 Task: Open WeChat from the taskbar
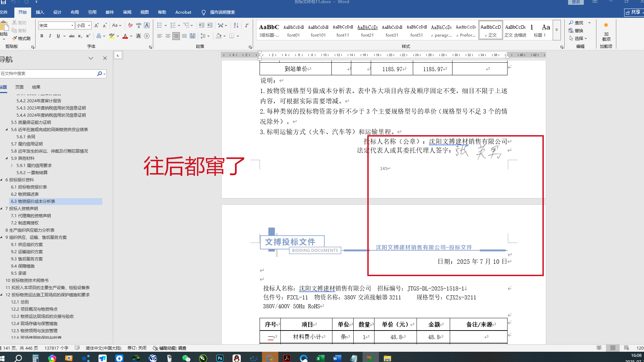pos(186,358)
